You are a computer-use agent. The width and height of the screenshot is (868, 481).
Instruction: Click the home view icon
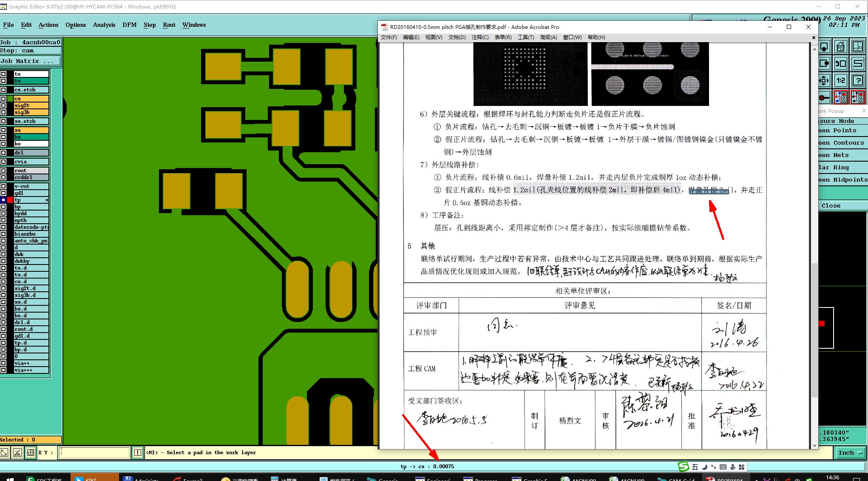pyautogui.click(x=840, y=47)
